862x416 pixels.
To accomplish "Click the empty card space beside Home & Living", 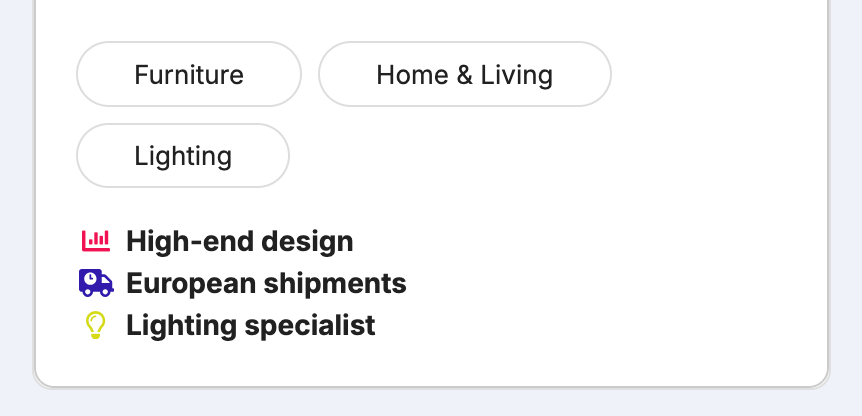I will (715, 74).
